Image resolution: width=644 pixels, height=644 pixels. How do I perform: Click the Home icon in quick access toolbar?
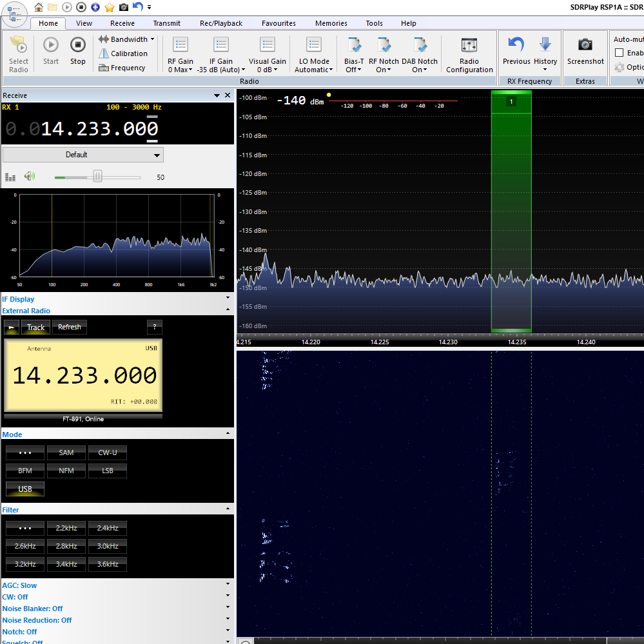pos(38,7)
